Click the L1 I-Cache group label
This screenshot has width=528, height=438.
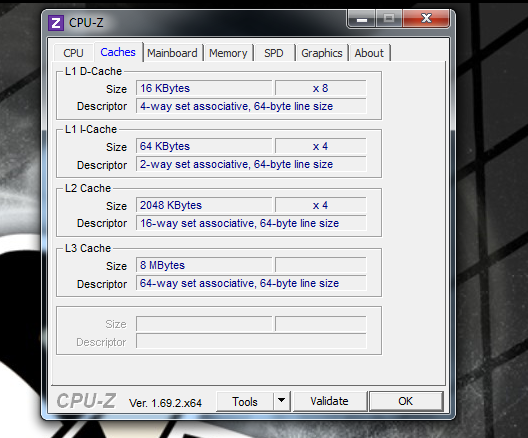pos(91,129)
